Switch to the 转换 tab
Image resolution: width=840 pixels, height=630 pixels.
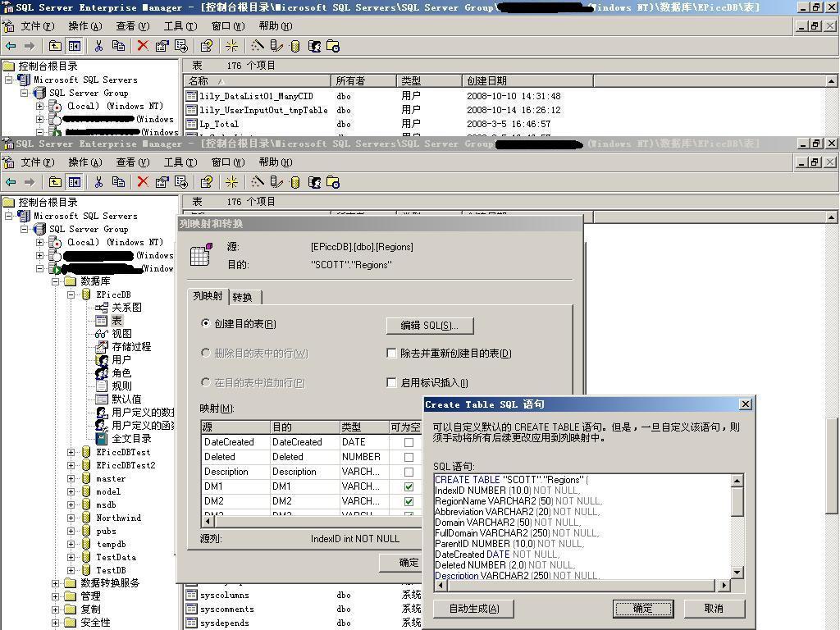(243, 297)
